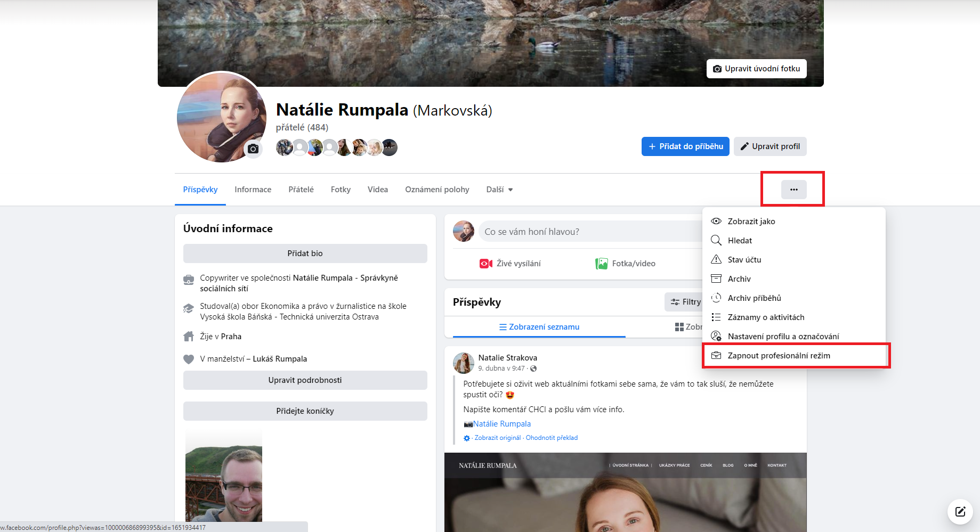Open Natalie Strakova post author link
Image resolution: width=980 pixels, height=532 pixels.
[508, 358]
